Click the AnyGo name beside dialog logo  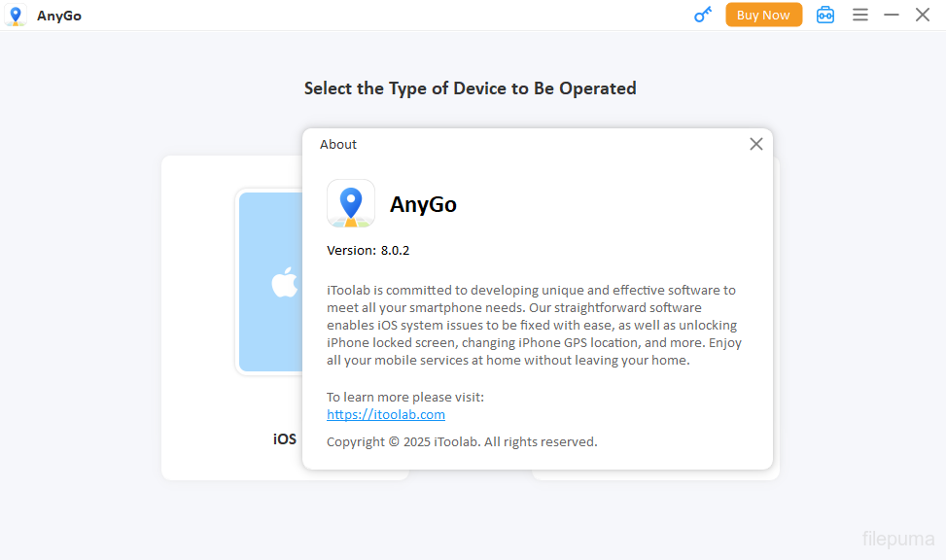(423, 204)
